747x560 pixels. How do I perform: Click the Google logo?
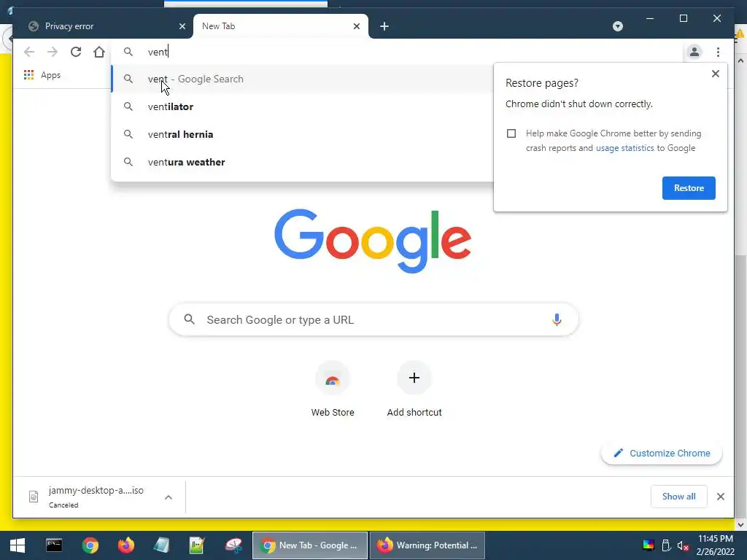click(x=373, y=241)
